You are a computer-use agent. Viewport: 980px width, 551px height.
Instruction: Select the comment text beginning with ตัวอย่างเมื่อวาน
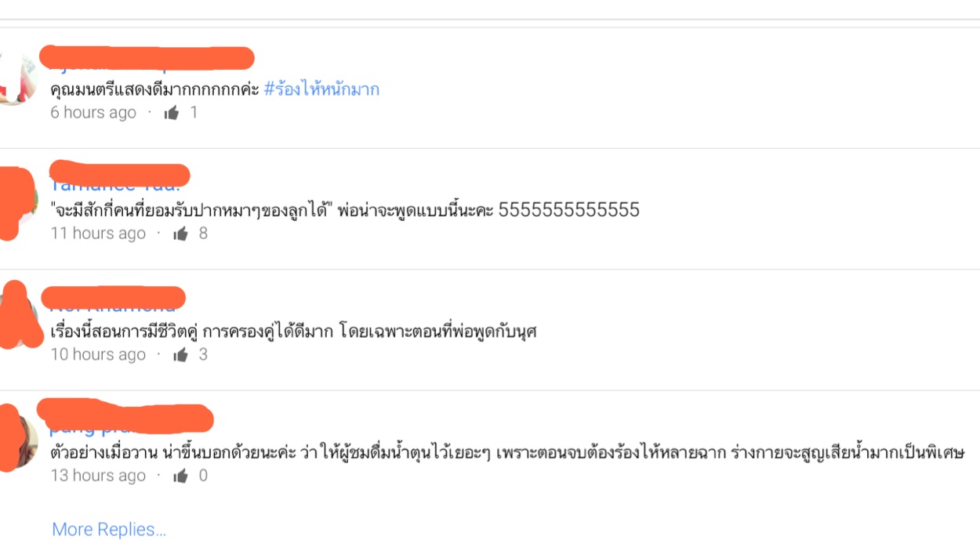pyautogui.click(x=506, y=453)
